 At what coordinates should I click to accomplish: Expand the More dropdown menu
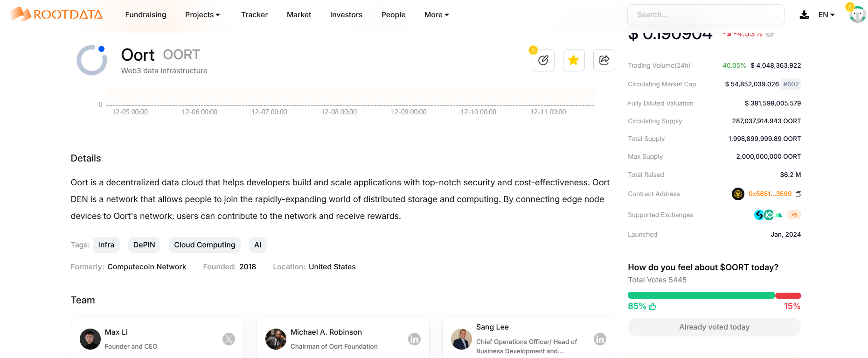(437, 14)
